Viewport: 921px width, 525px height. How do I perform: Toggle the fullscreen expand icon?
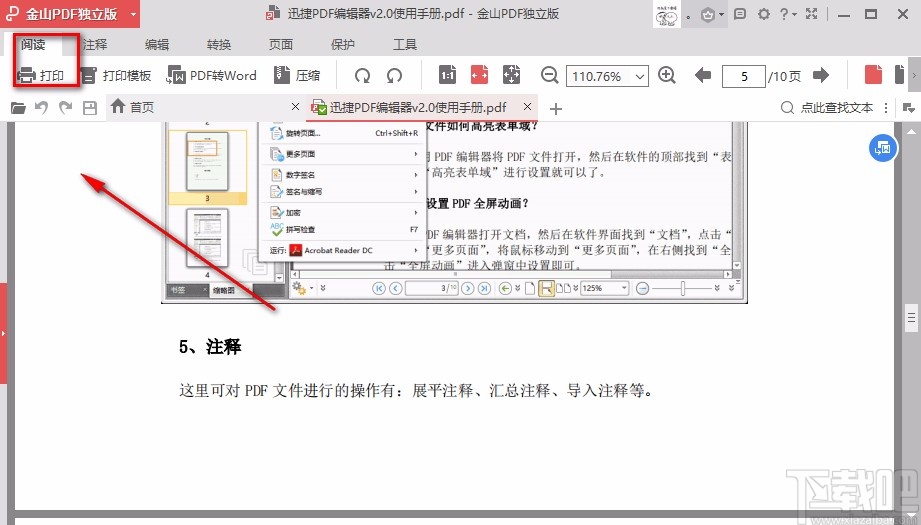click(x=812, y=14)
